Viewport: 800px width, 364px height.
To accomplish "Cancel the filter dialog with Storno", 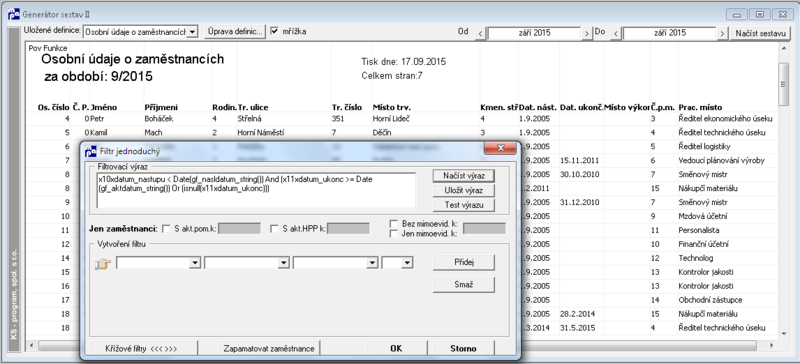I will (463, 349).
